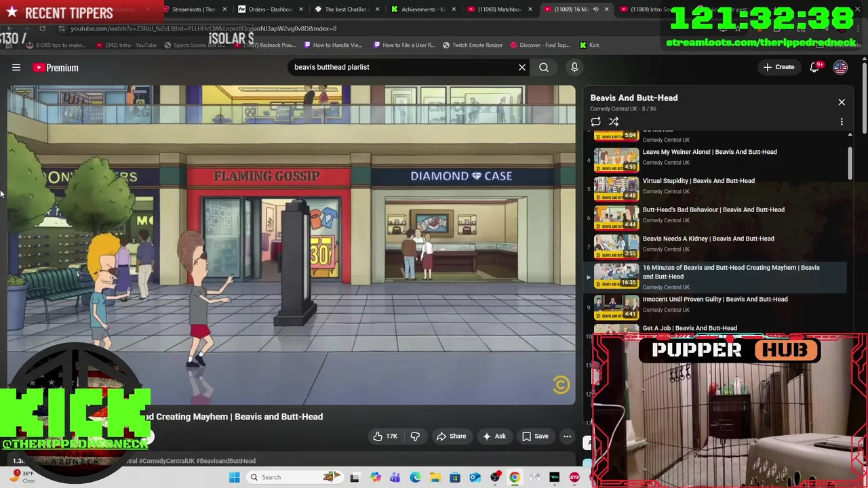Image resolution: width=868 pixels, height=488 pixels.
Task: Open Microsoft Store taskbar icon
Action: 455,477
